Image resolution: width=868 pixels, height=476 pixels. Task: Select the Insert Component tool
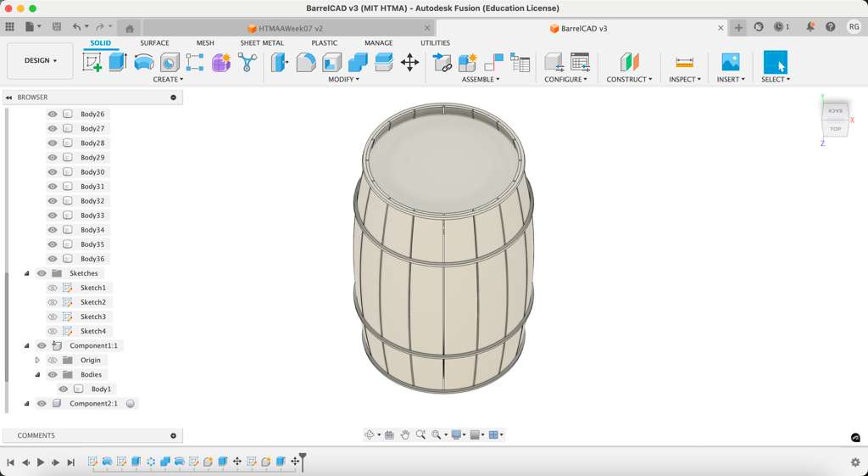442,62
